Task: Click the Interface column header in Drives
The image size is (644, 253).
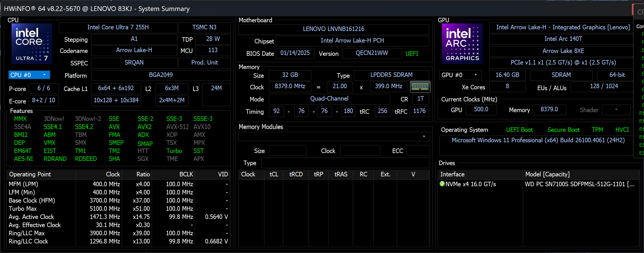Action: tap(480, 174)
